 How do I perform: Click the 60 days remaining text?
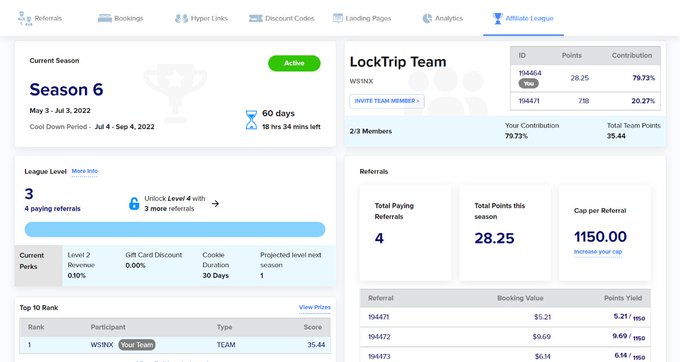click(278, 113)
